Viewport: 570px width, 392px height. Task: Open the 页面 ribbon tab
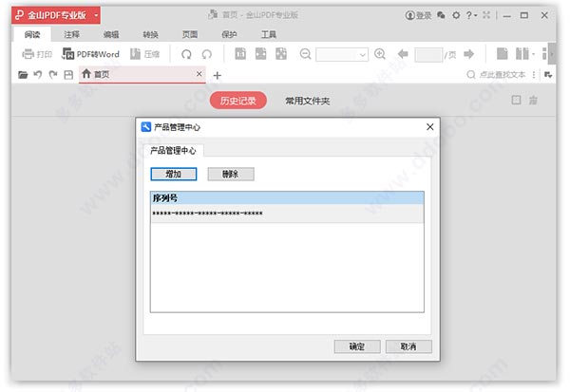(190, 34)
